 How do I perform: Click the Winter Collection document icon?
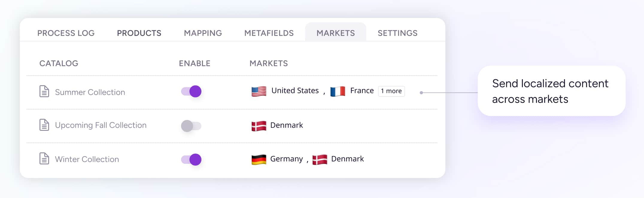pyautogui.click(x=44, y=159)
